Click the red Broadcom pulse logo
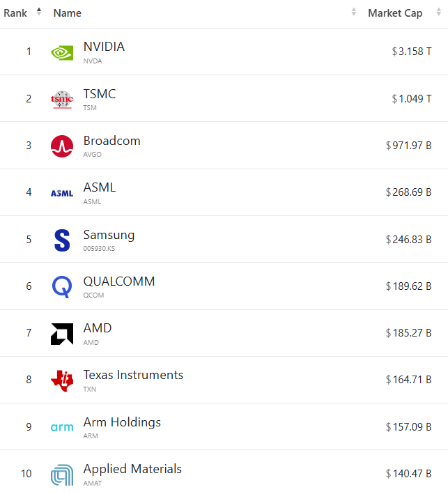Viewport: 448px width, 494px height. (x=62, y=146)
